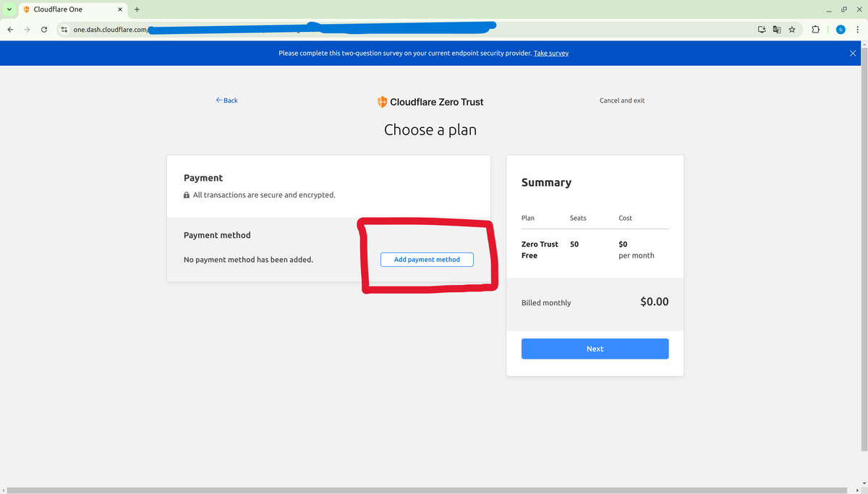Open the site information icon in address bar
The height and width of the screenshot is (494, 868).
pos(64,30)
